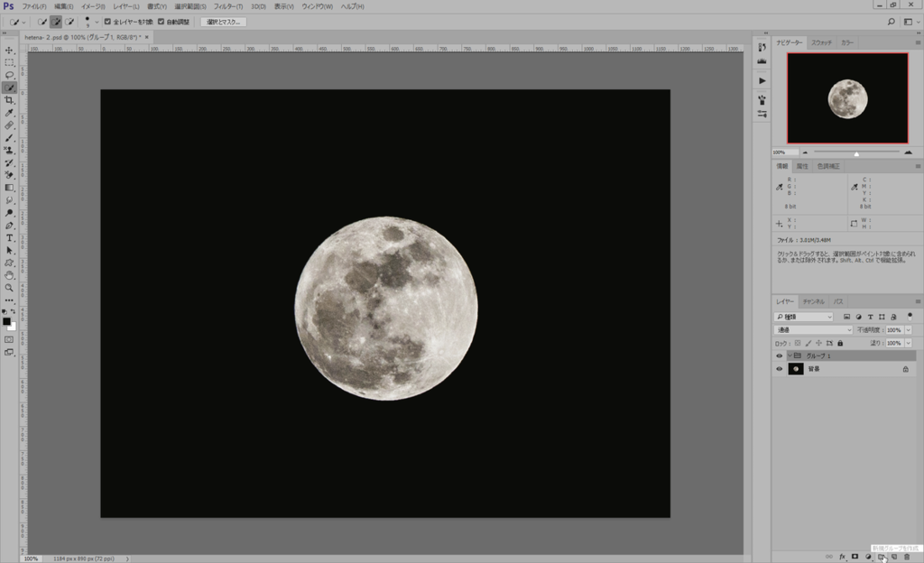Collapse the グループ 1 group chevron
Viewport: 924px width, 563px height.
tap(790, 355)
